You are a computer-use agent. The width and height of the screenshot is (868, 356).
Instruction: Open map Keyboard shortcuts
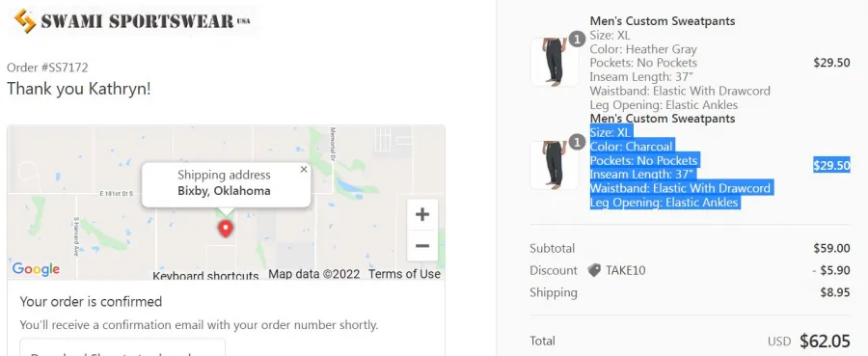pos(205,276)
